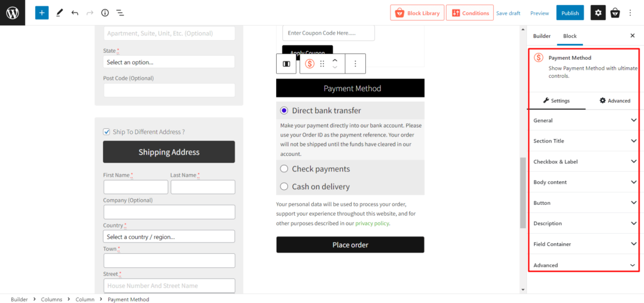644x303 pixels.
Task: Open the document details info icon
Action: point(105,13)
